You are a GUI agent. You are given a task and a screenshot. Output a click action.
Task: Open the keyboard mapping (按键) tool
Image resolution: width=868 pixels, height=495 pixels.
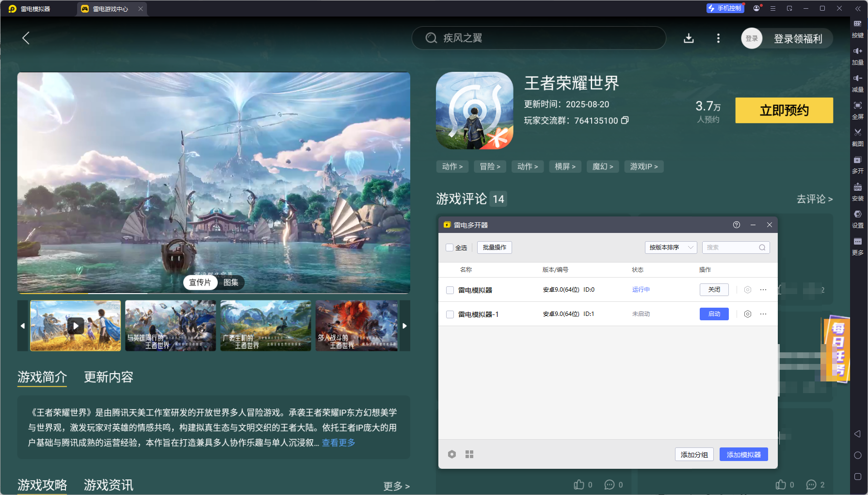click(x=857, y=28)
